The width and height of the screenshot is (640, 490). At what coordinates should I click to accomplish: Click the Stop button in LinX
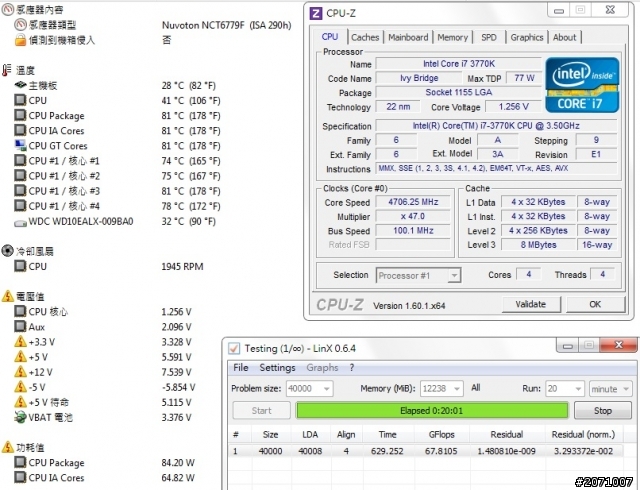pyautogui.click(x=602, y=410)
